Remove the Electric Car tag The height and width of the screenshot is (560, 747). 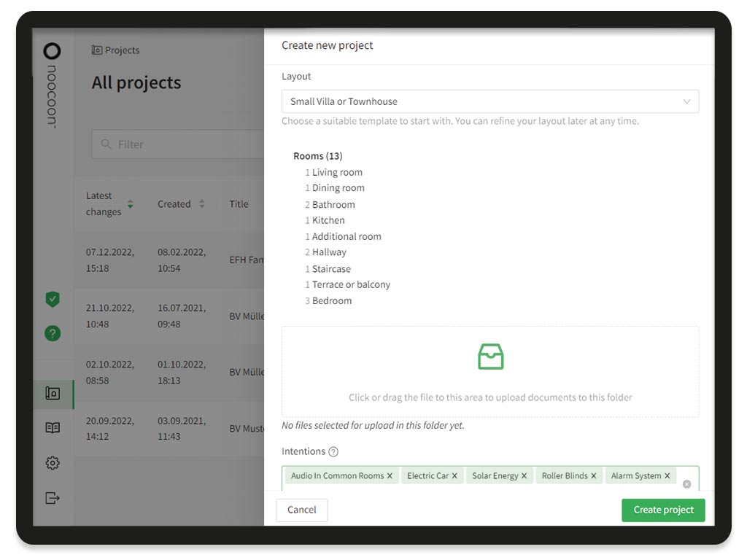(x=454, y=476)
